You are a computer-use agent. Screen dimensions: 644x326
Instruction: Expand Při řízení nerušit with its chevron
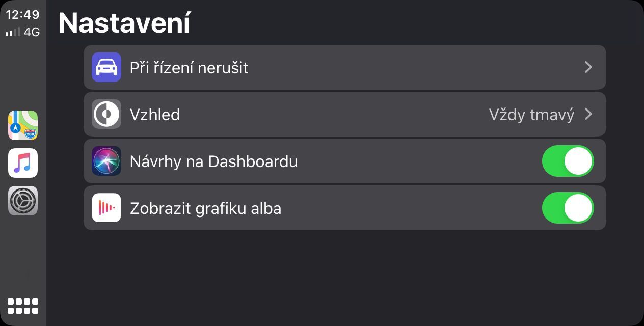point(588,67)
